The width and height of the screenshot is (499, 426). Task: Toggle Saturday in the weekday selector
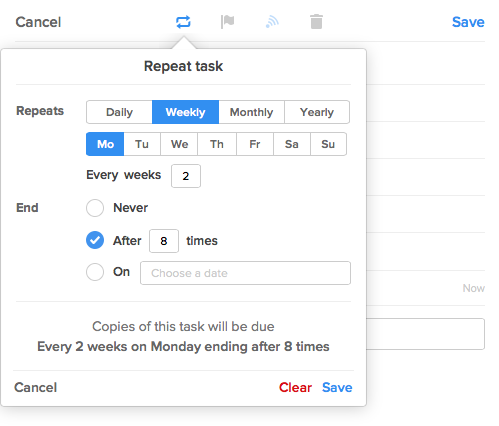pos(292,144)
